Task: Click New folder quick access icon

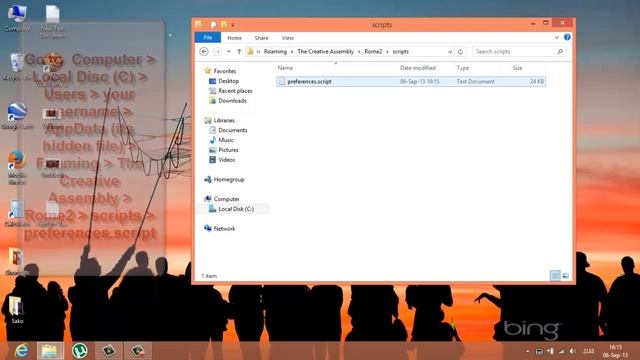Action: click(224, 25)
